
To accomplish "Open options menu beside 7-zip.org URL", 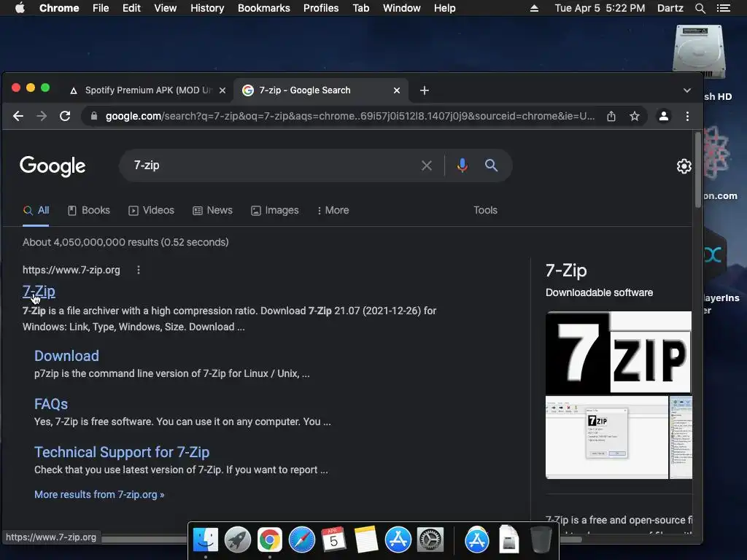I will (x=139, y=270).
